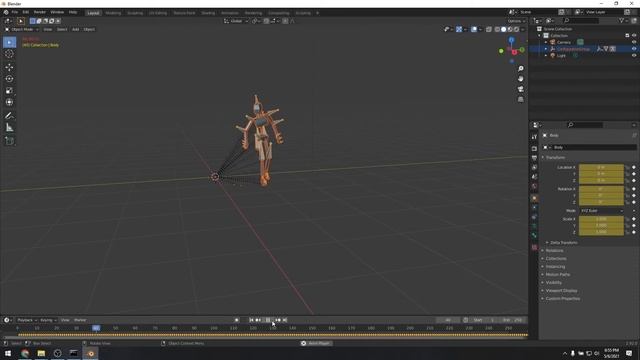640x360 pixels.
Task: Select the Move tool
Action: tap(9, 67)
